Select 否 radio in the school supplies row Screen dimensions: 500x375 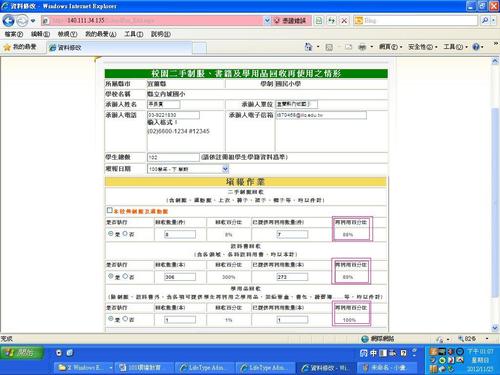[x=125, y=319]
